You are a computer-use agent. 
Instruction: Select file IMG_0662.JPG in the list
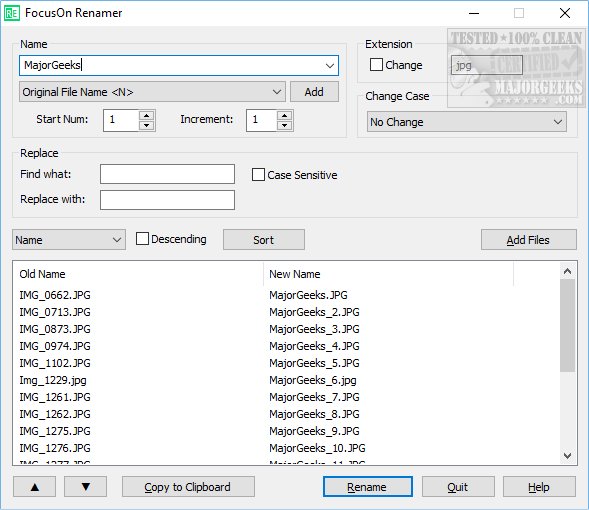click(55, 295)
